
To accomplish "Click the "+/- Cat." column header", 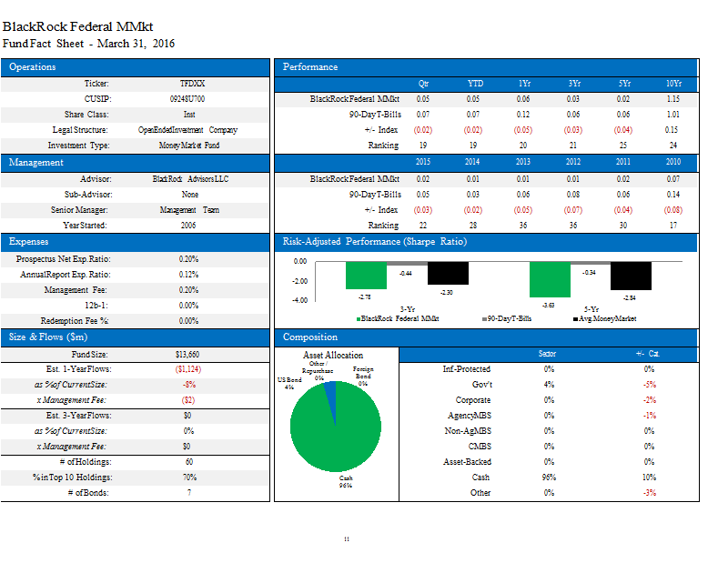I will [x=648, y=354].
